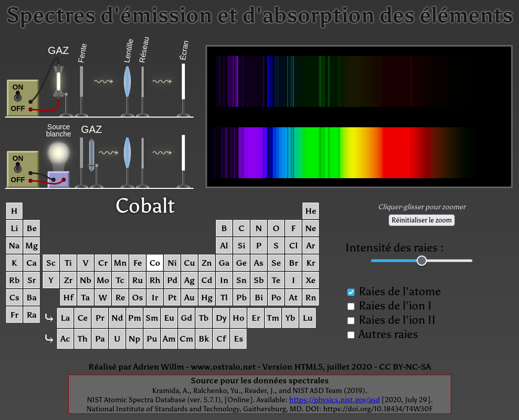Click the glowing gas discharge tube
This screenshot has height=420, width=519.
click(59, 81)
